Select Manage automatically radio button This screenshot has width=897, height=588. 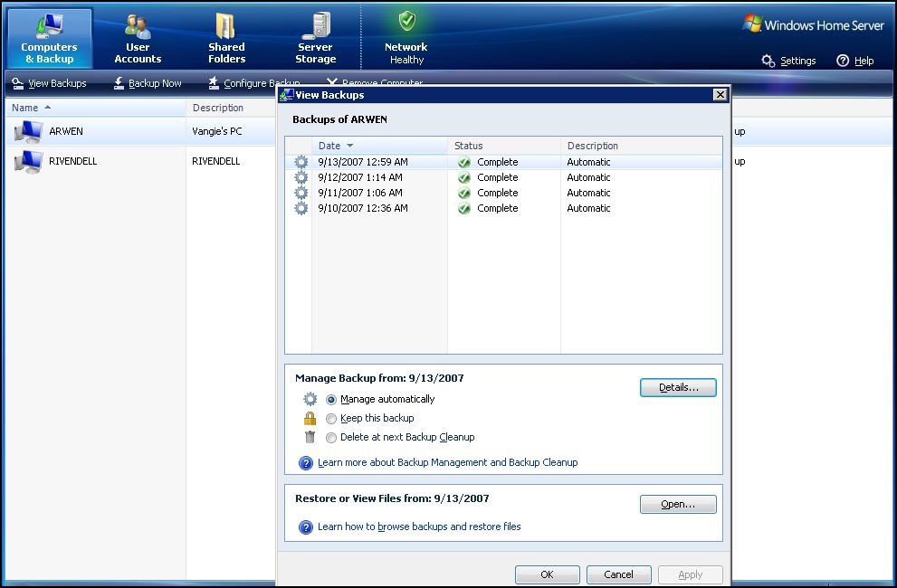tap(331, 399)
